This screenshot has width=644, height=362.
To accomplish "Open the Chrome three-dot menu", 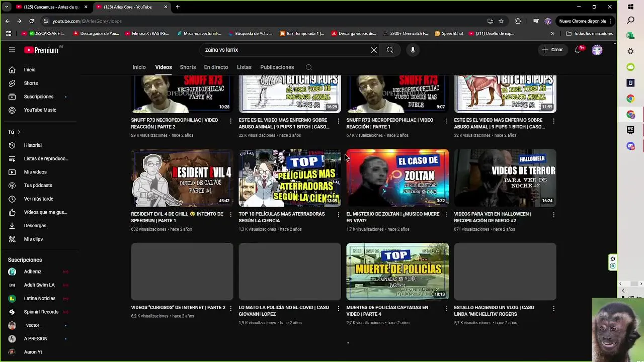I will [x=610, y=21].
